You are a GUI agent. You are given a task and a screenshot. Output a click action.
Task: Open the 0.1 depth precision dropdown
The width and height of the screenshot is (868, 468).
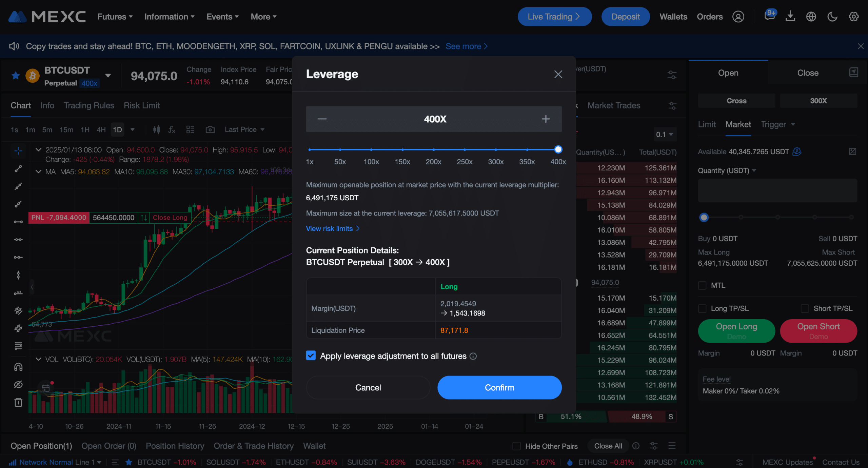click(665, 135)
